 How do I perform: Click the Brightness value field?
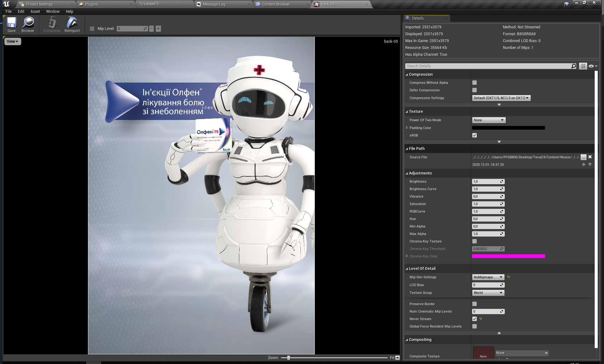point(488,181)
